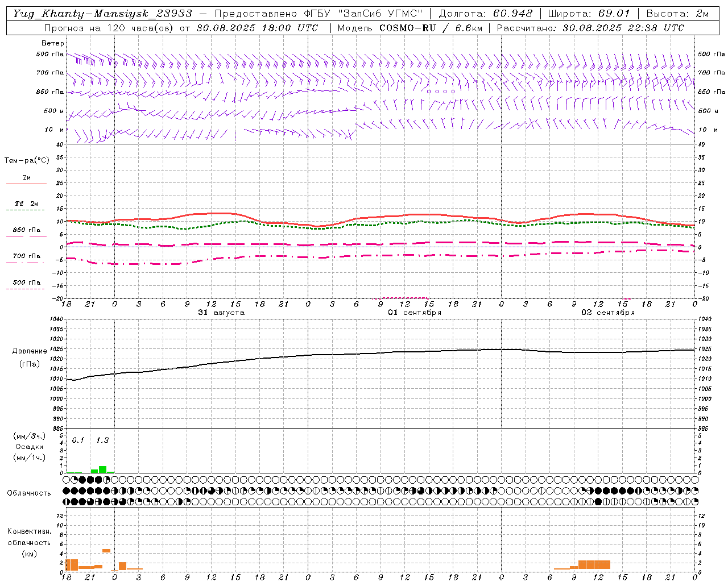
Task: Click the green dotted dew point curve
Action: [x=381, y=225]
